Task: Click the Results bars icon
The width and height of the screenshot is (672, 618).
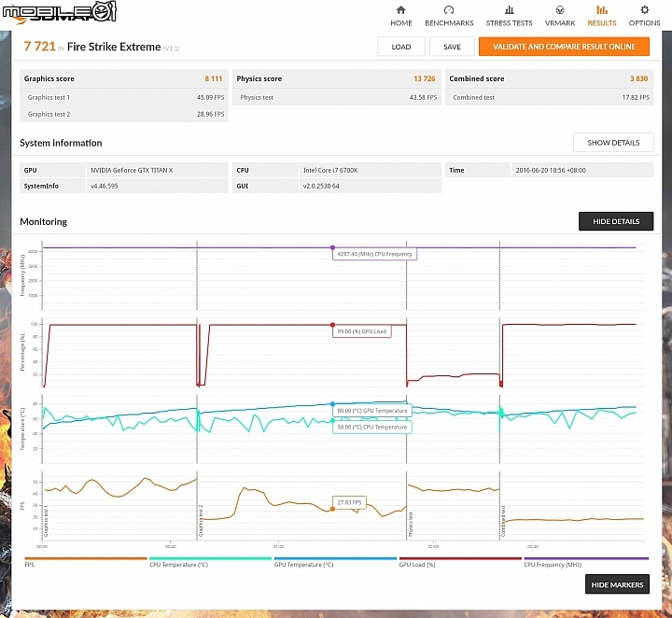Action: pyautogui.click(x=602, y=10)
